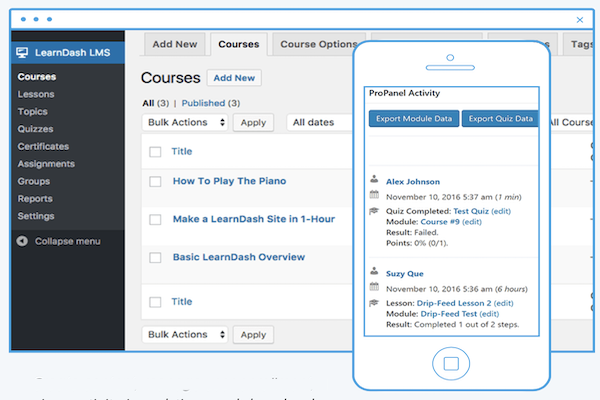Image resolution: width=600 pixels, height=400 pixels.
Task: Open Assignments in the sidebar menu
Action: pyautogui.click(x=46, y=164)
